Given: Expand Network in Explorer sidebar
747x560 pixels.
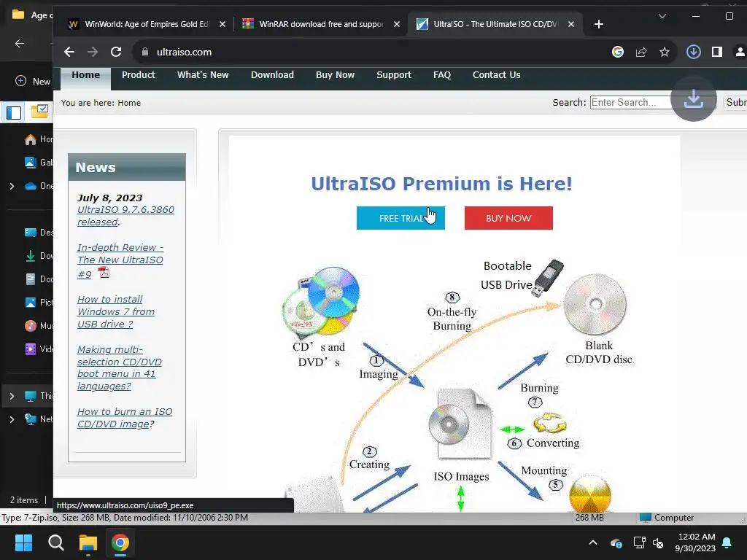Looking at the screenshot, I should click(12, 419).
